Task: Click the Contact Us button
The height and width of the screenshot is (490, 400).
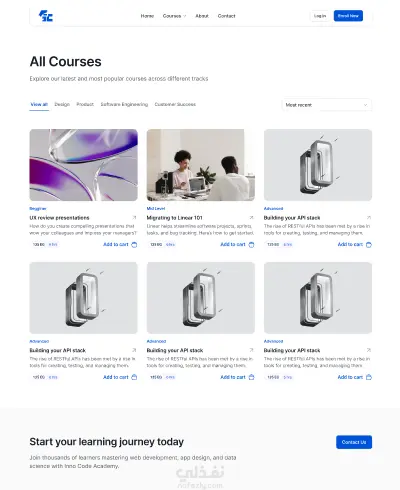Action: point(354,442)
